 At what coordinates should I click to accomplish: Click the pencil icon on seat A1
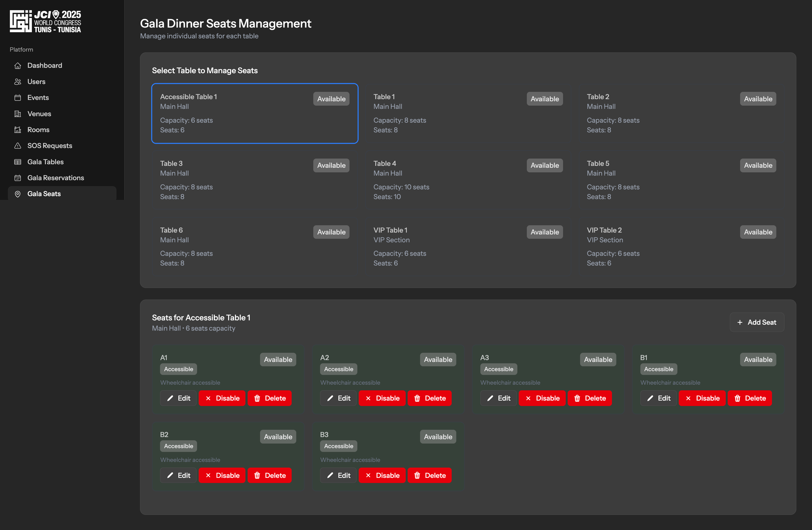click(x=170, y=398)
